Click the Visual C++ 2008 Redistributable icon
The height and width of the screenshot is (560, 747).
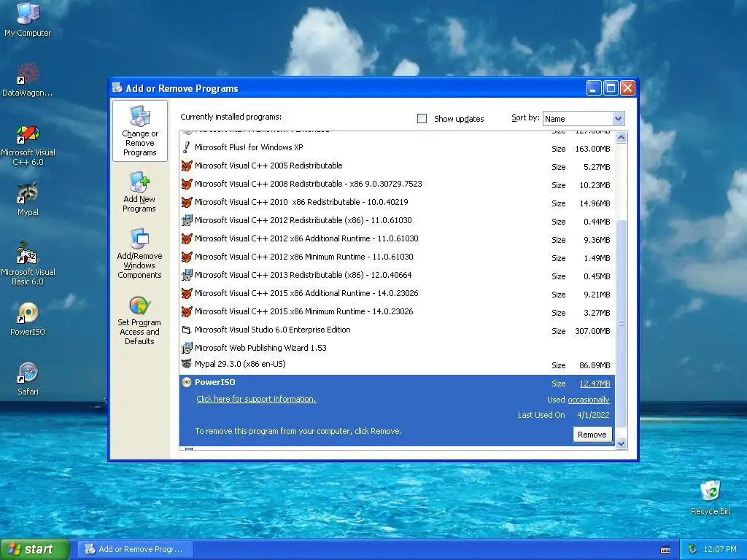coord(187,184)
